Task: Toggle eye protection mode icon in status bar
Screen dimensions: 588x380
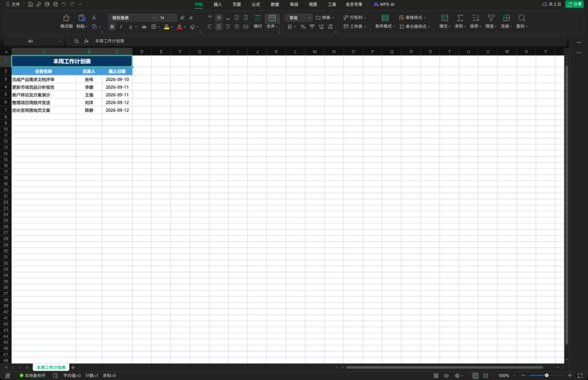Action: coord(446,376)
